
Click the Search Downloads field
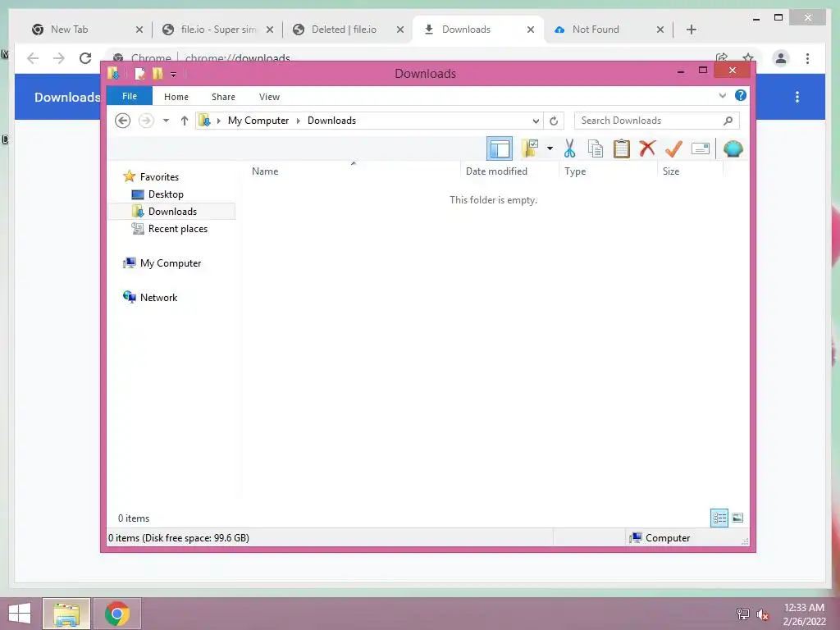click(x=657, y=121)
